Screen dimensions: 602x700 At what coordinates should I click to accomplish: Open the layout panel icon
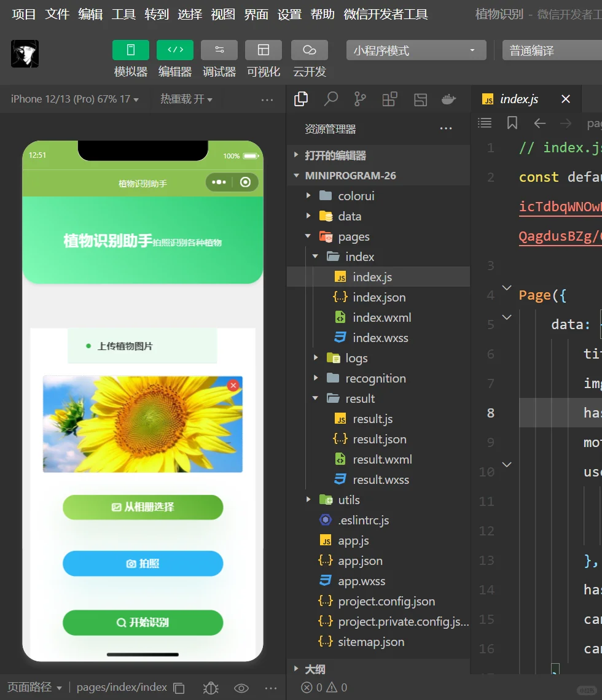tap(420, 99)
